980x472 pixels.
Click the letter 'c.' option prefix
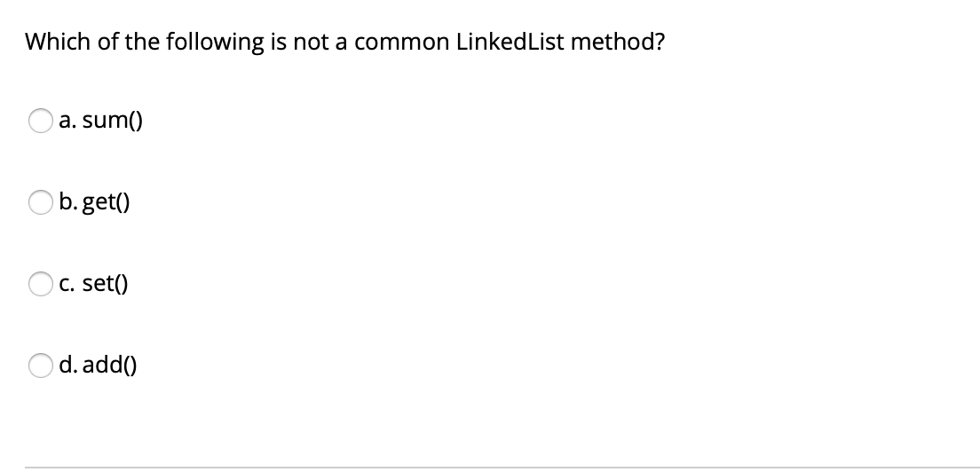tap(67, 284)
